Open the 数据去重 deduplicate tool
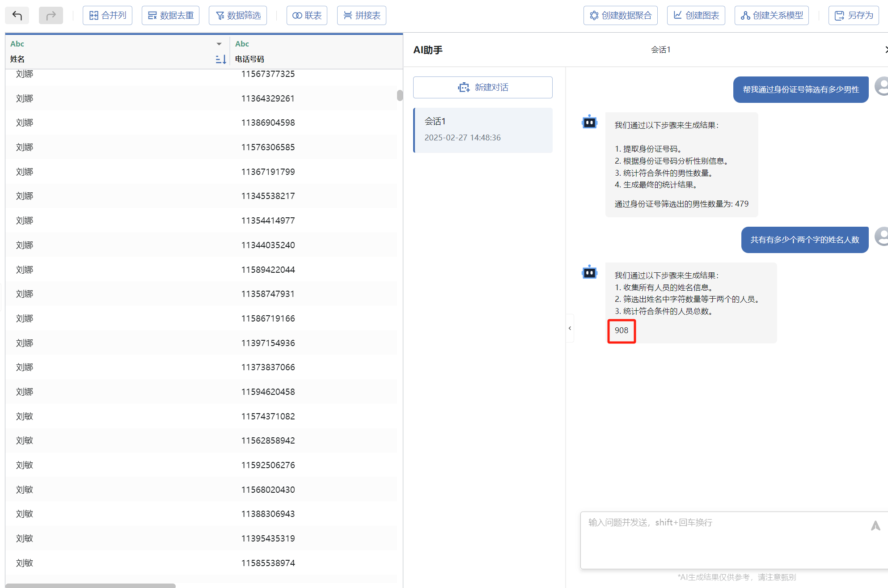Image resolution: width=888 pixels, height=588 pixels. [x=170, y=16]
